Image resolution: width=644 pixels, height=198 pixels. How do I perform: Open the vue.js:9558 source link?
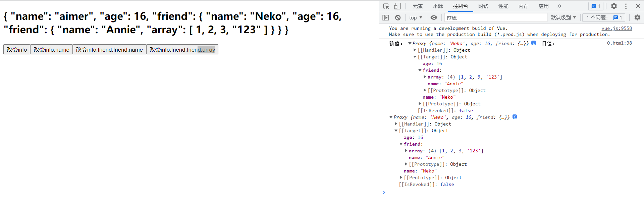[x=616, y=29]
